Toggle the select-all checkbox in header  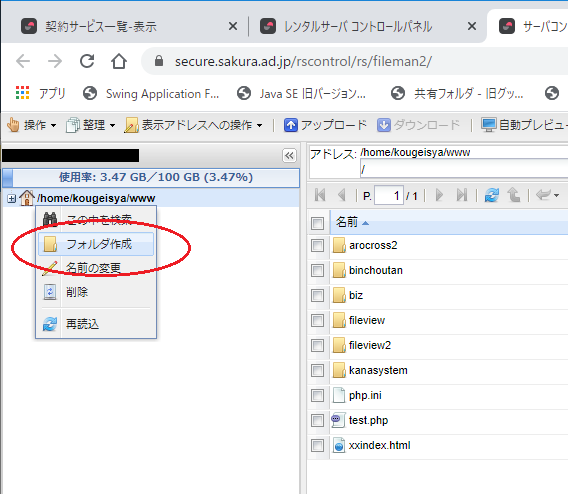(317, 223)
